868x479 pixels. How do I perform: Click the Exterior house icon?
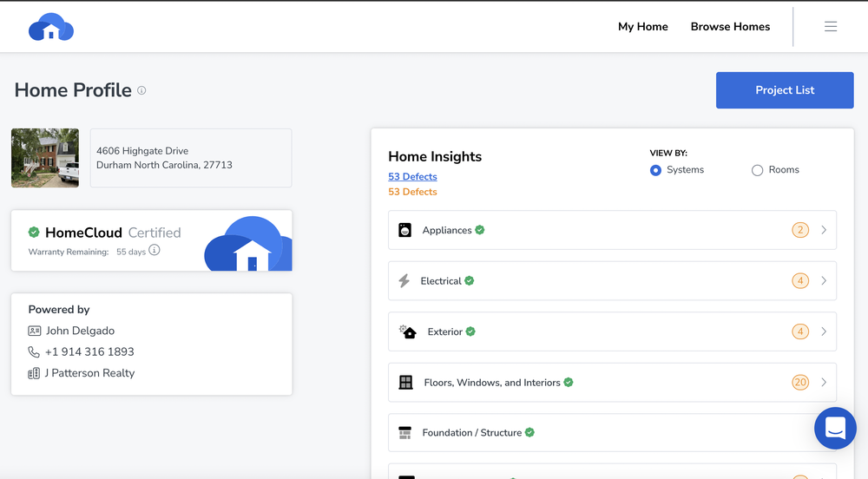(x=408, y=331)
